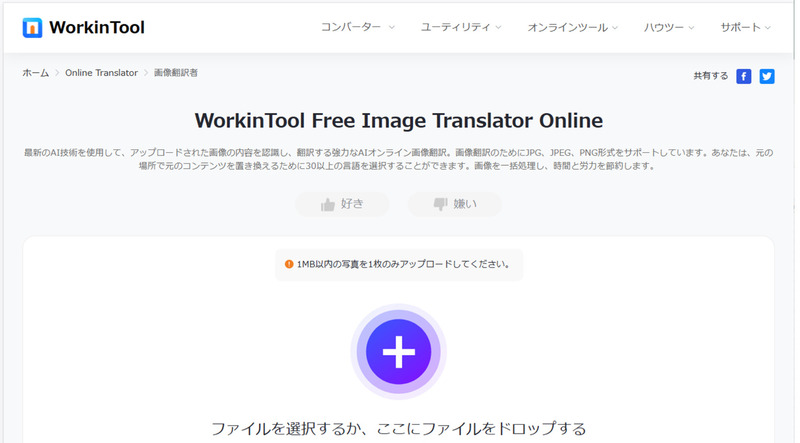Viewport: 800px width, 443px height.
Task: Click ファイルを選択するか drop zone text
Action: 398,428
